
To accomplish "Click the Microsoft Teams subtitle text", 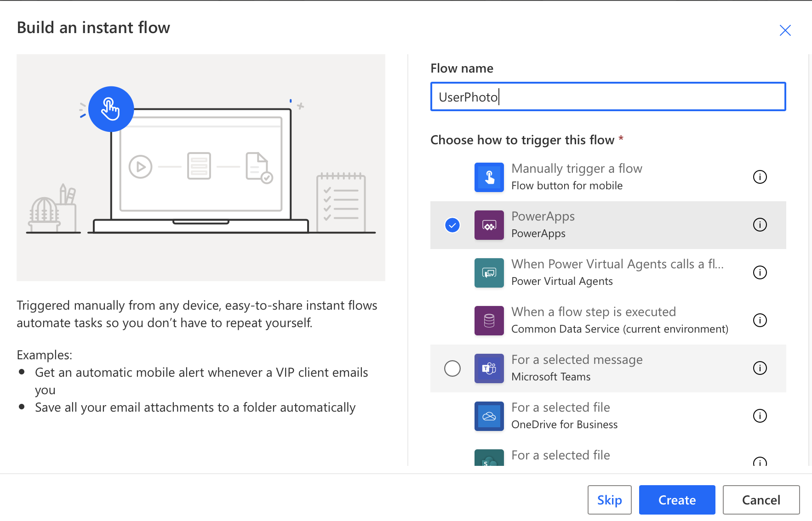I will [551, 377].
